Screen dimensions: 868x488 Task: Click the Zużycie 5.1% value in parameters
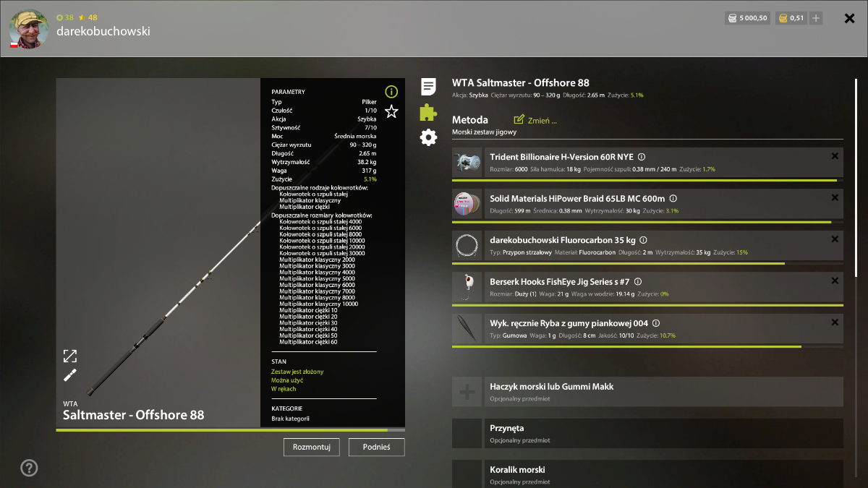pyautogui.click(x=370, y=179)
